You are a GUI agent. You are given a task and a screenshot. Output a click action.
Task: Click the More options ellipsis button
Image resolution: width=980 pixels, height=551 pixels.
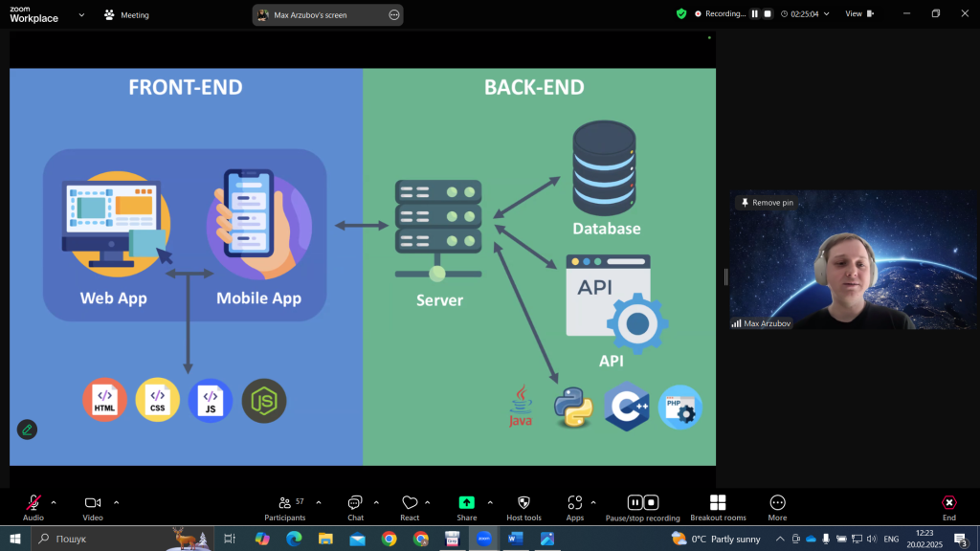[x=777, y=503]
